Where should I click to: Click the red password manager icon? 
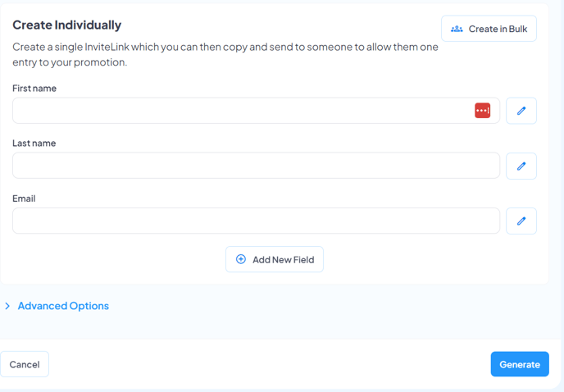pyautogui.click(x=482, y=111)
